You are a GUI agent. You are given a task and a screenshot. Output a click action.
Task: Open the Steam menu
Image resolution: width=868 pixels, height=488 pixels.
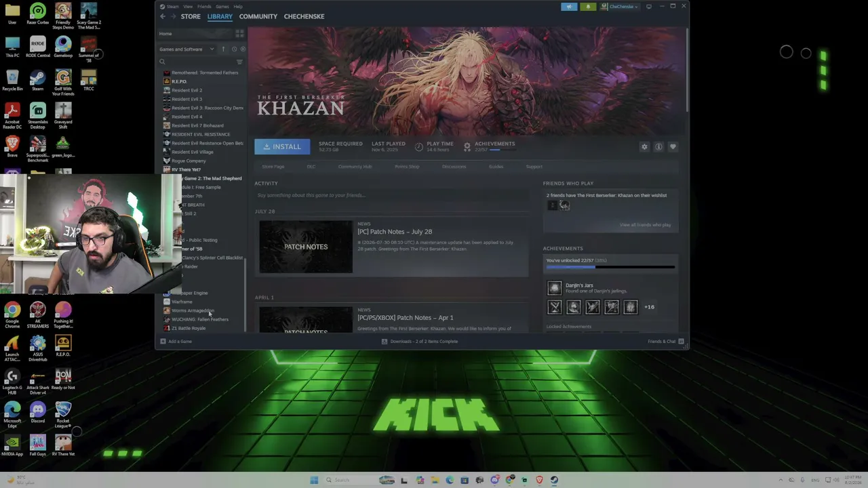coord(173,7)
